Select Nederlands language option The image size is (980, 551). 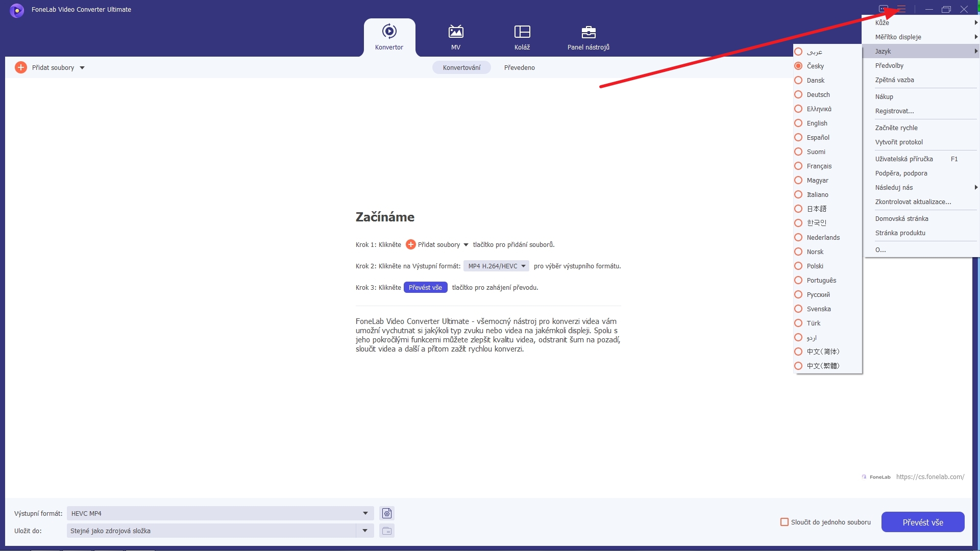point(827,237)
